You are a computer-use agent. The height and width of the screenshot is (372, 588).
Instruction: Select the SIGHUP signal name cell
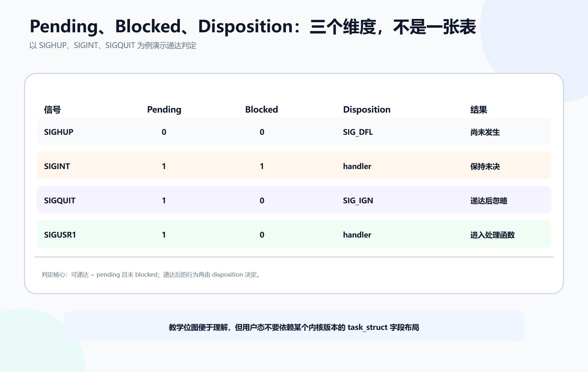pyautogui.click(x=59, y=132)
